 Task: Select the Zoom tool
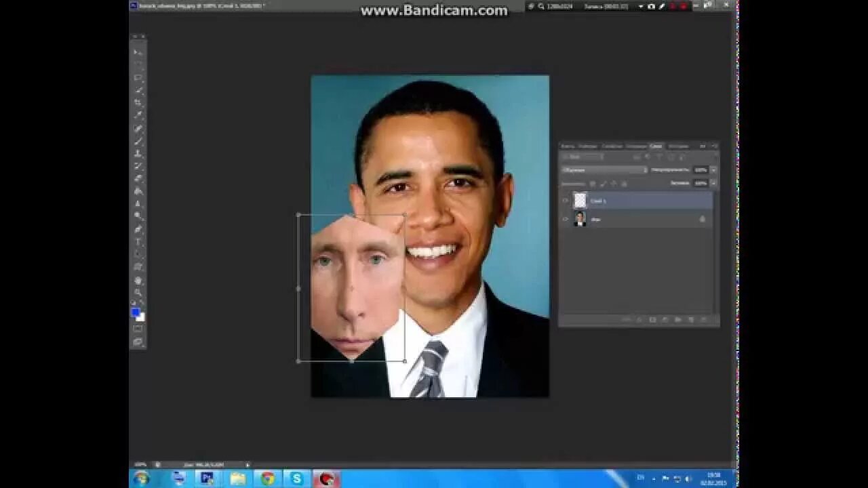coord(138,292)
